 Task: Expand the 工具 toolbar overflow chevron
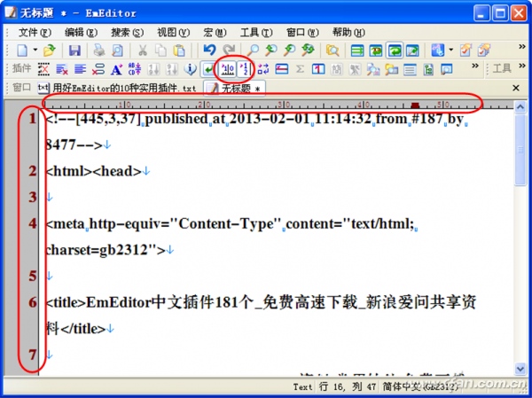click(522, 66)
